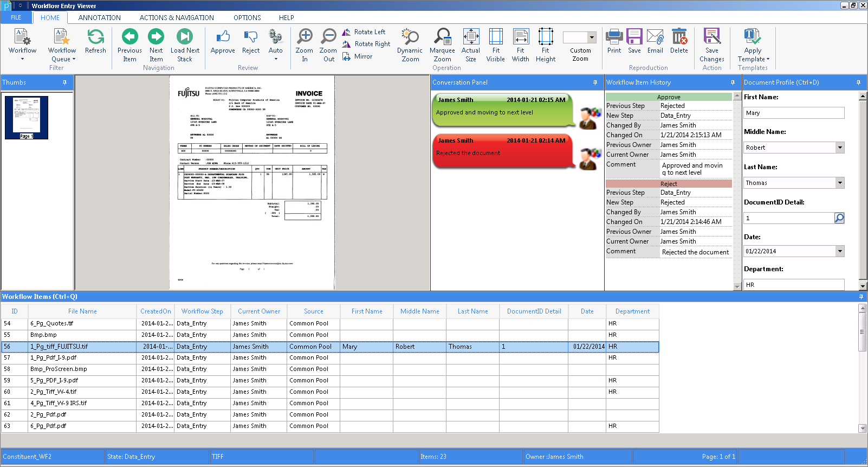Sort by CreatedOn column header

coord(156,311)
